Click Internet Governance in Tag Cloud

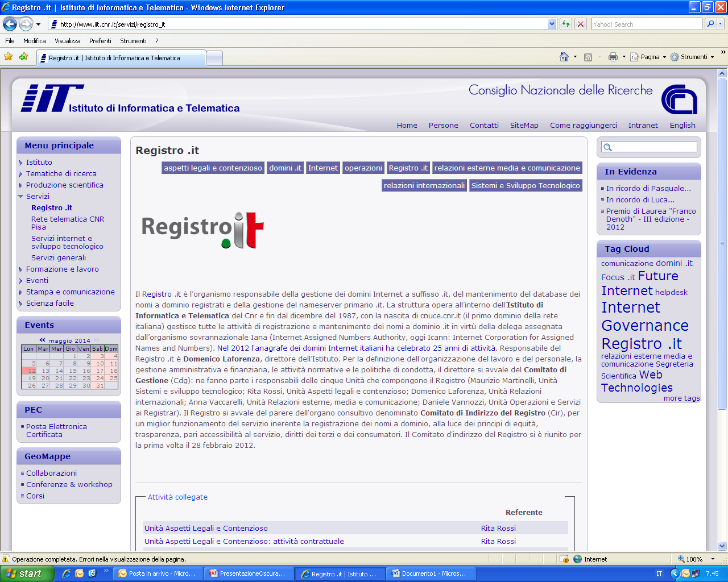[x=645, y=317]
